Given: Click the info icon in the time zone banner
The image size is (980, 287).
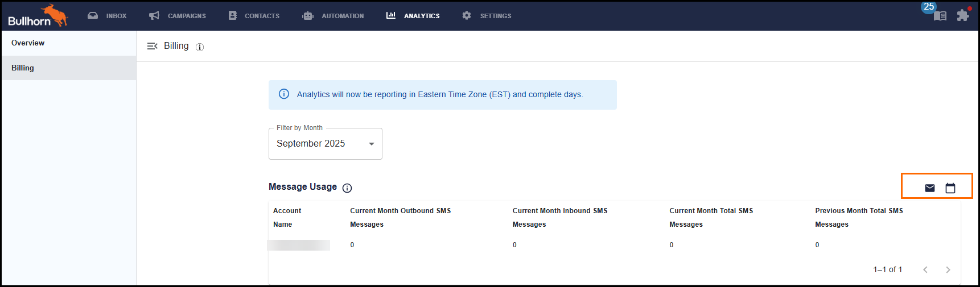Looking at the screenshot, I should [x=284, y=94].
